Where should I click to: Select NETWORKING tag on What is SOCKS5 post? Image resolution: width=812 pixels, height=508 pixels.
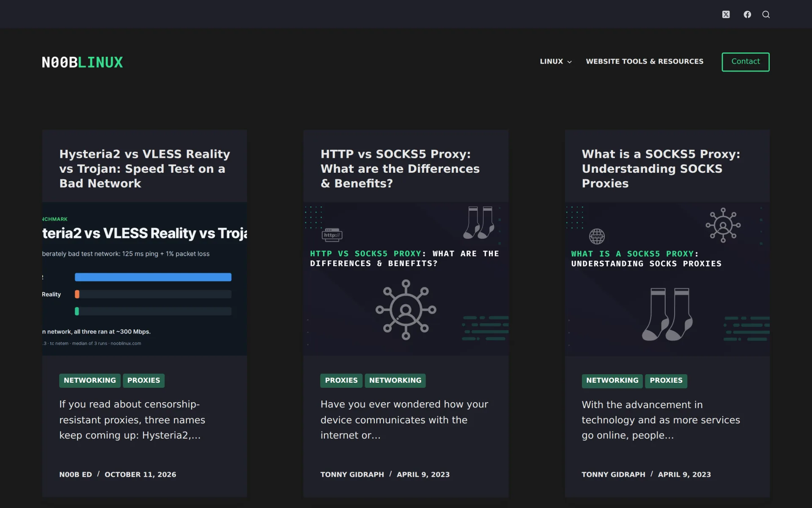click(x=612, y=380)
